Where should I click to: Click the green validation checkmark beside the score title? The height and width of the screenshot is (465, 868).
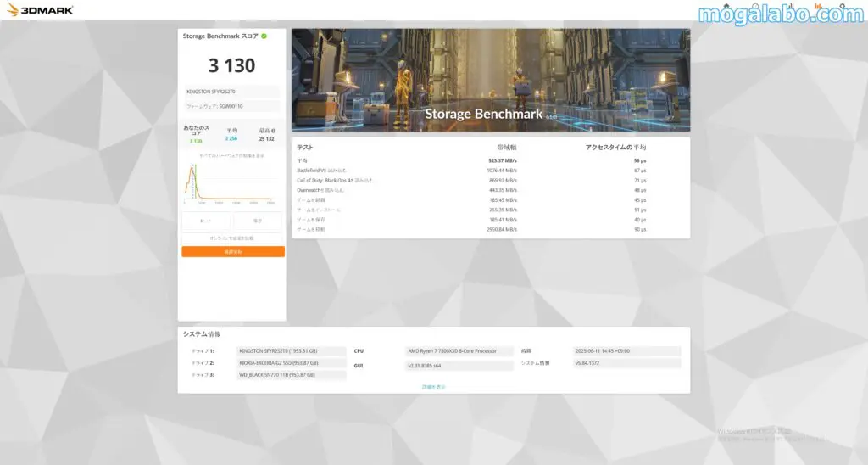(x=264, y=36)
